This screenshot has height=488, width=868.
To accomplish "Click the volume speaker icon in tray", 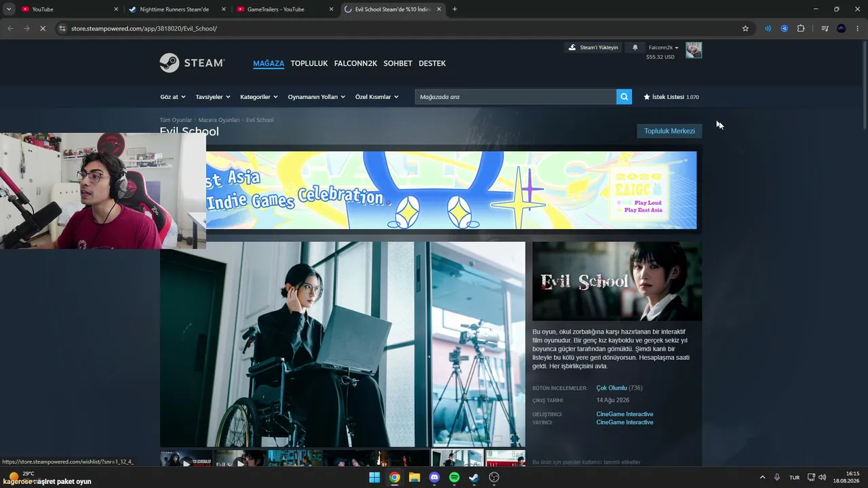I will pyautogui.click(x=823, y=477).
